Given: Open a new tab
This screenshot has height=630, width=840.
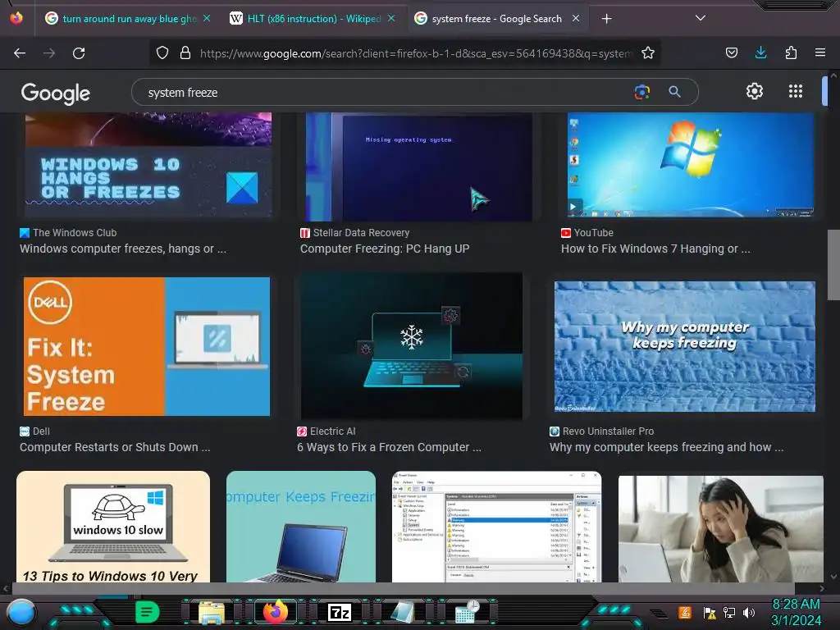Looking at the screenshot, I should [606, 19].
